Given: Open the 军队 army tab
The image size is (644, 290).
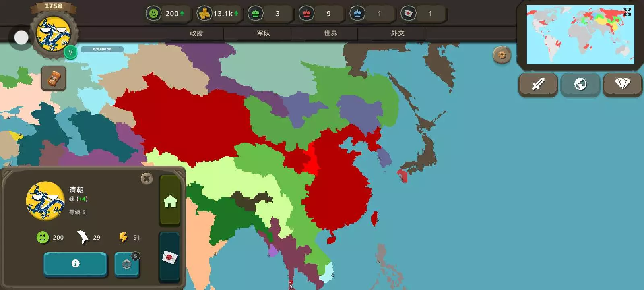Looking at the screenshot, I should click(x=264, y=33).
